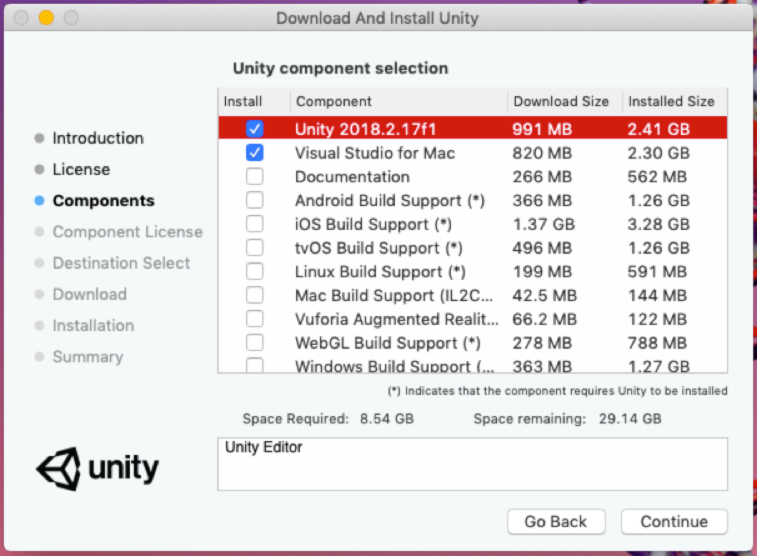Screen dimensions: 757x556
Task: Enable the Documentation component checkbox
Action: 255,177
